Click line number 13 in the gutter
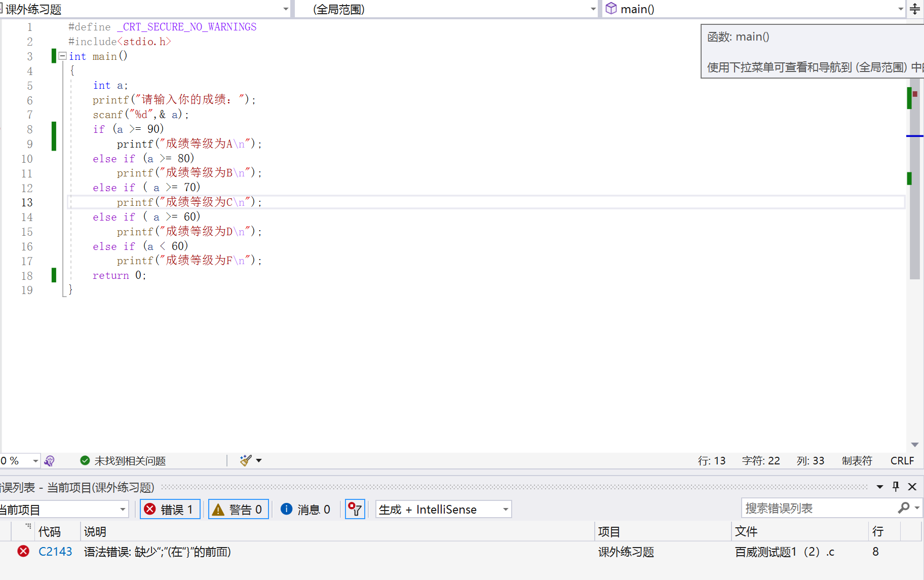This screenshot has height=580, width=924. point(27,202)
